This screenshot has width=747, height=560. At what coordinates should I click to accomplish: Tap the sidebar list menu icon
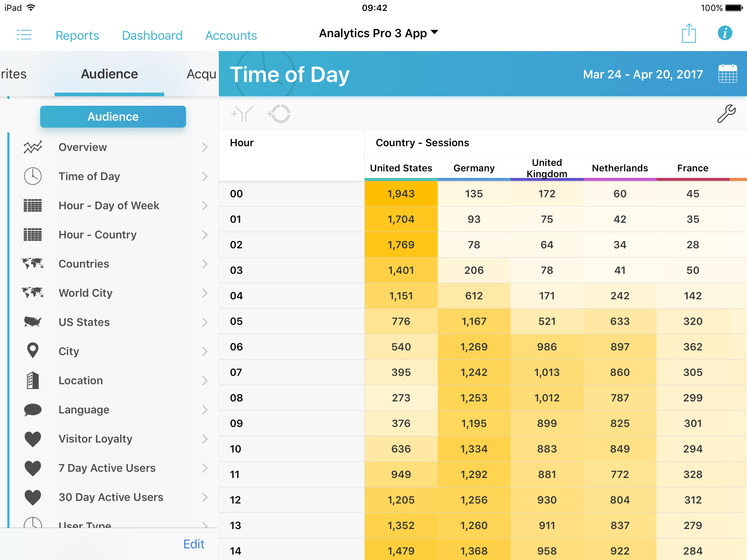[24, 35]
